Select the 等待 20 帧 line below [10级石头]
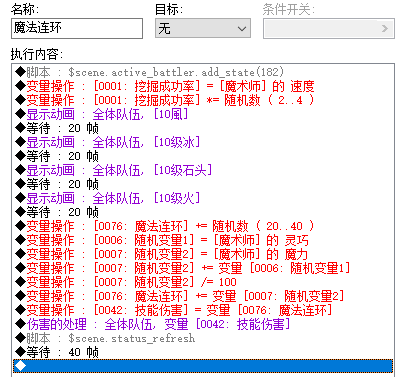Viewport: 396px width, 377px height. (x=203, y=184)
